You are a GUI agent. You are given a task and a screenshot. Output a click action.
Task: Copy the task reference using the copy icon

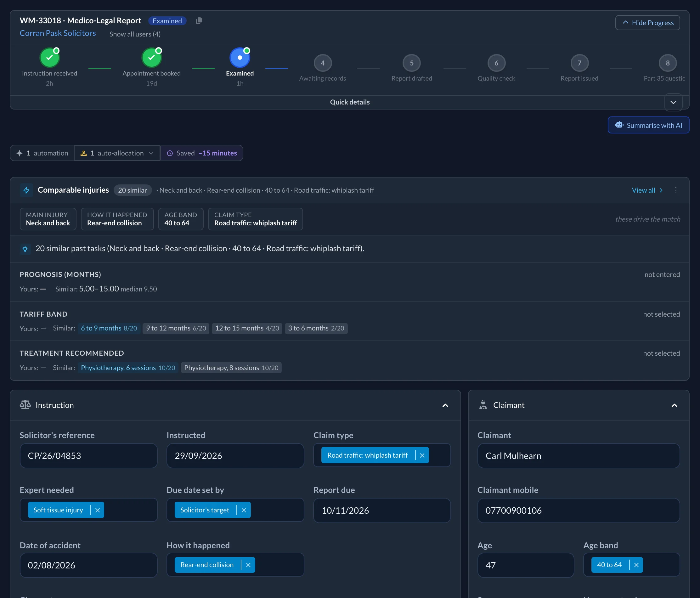tap(199, 21)
